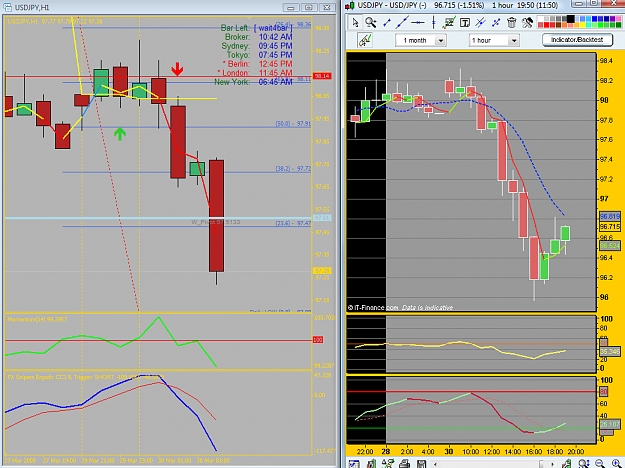Pick the large black color swatch
The height and width of the screenshot is (468, 625).
click(570, 19)
